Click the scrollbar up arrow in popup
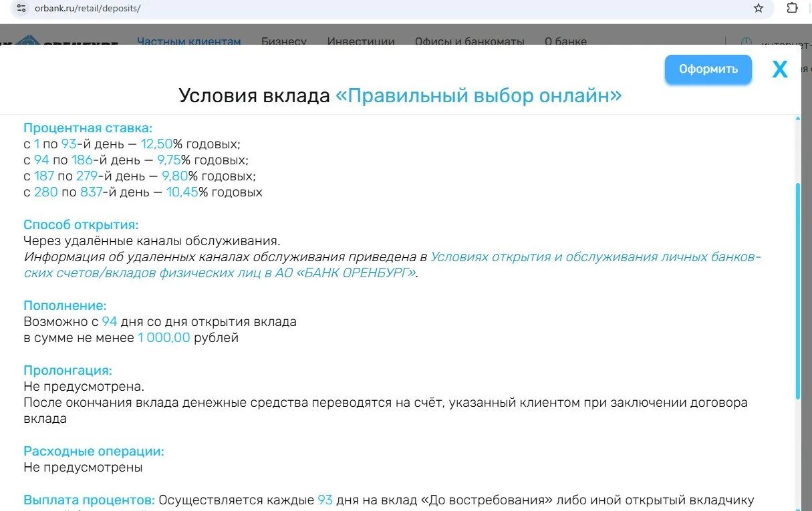Image resolution: width=812 pixels, height=511 pixels. (x=797, y=120)
